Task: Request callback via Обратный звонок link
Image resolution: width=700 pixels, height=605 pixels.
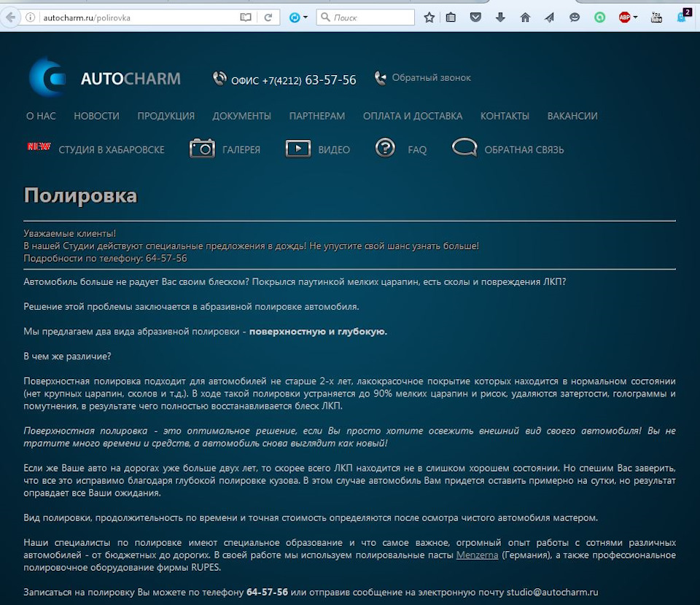Action: [431, 78]
